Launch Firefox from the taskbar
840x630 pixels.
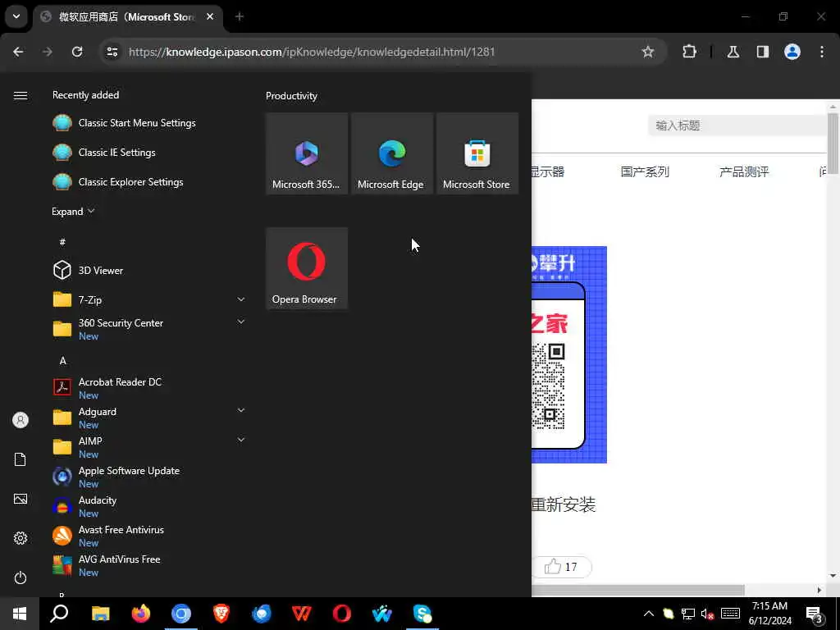pos(141,614)
